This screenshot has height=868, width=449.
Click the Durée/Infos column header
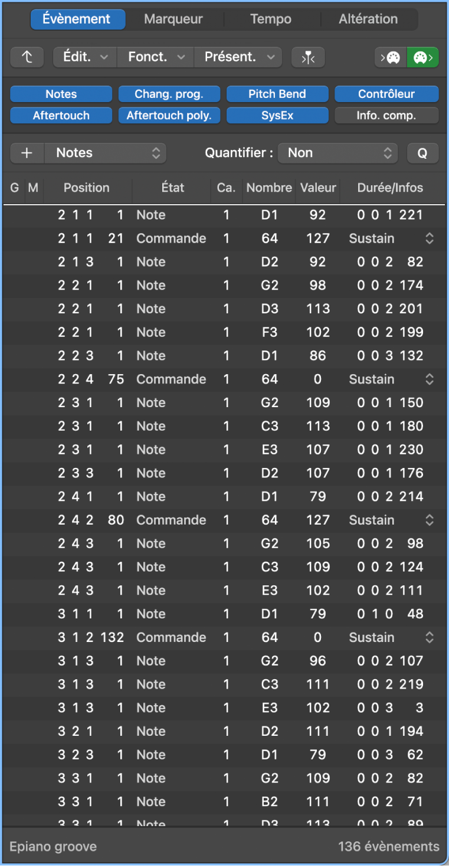tap(390, 188)
